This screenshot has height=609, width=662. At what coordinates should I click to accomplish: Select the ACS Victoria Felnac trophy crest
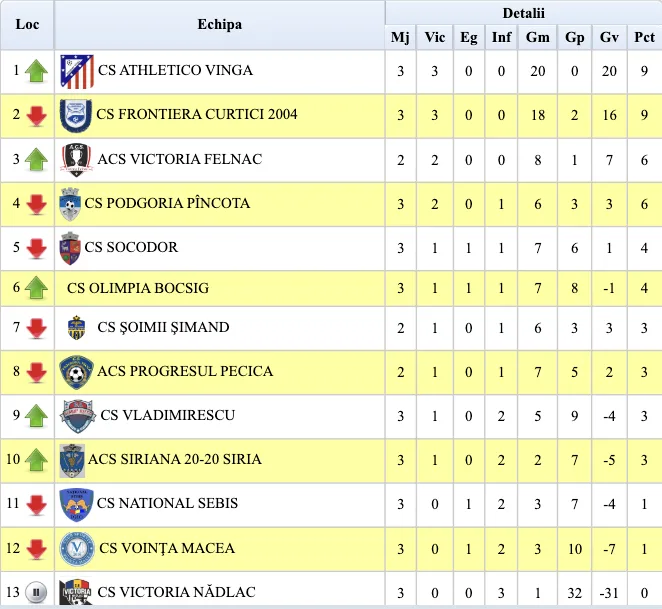(76, 160)
